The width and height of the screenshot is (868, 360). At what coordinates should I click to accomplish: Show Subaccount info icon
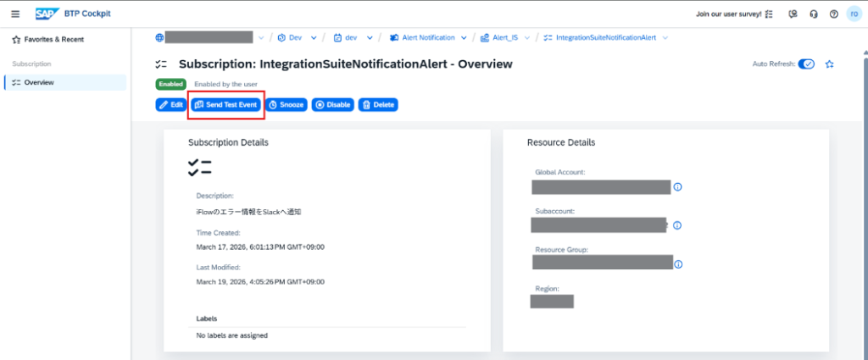[677, 225]
